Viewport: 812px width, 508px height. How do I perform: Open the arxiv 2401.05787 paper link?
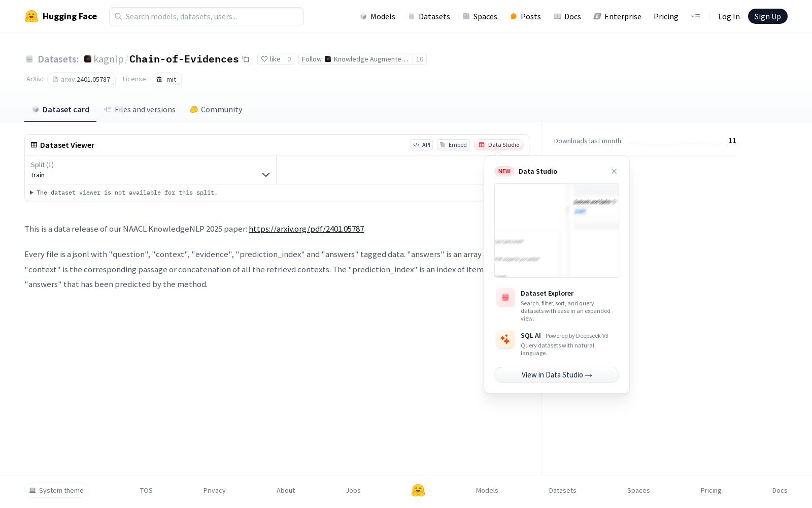point(306,229)
